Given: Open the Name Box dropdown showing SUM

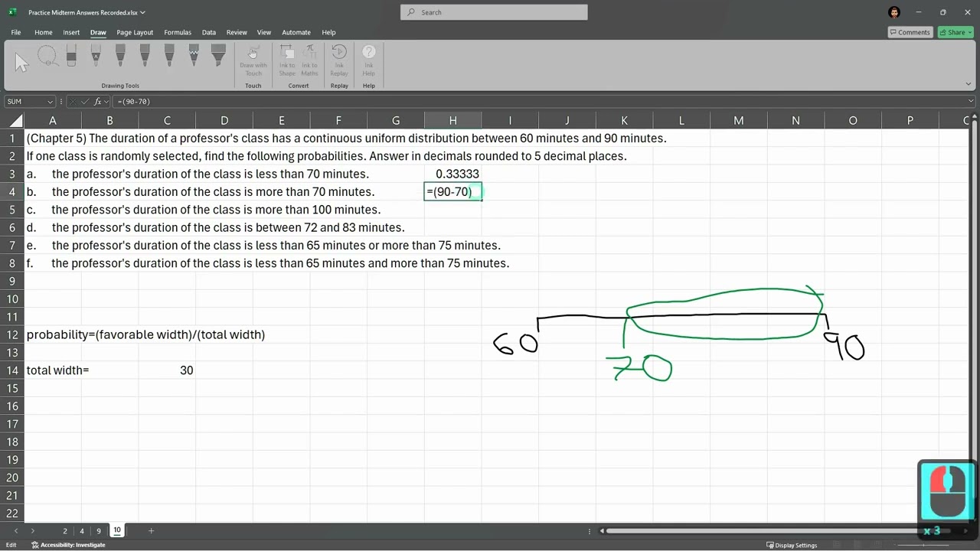Looking at the screenshot, I should 51,101.
